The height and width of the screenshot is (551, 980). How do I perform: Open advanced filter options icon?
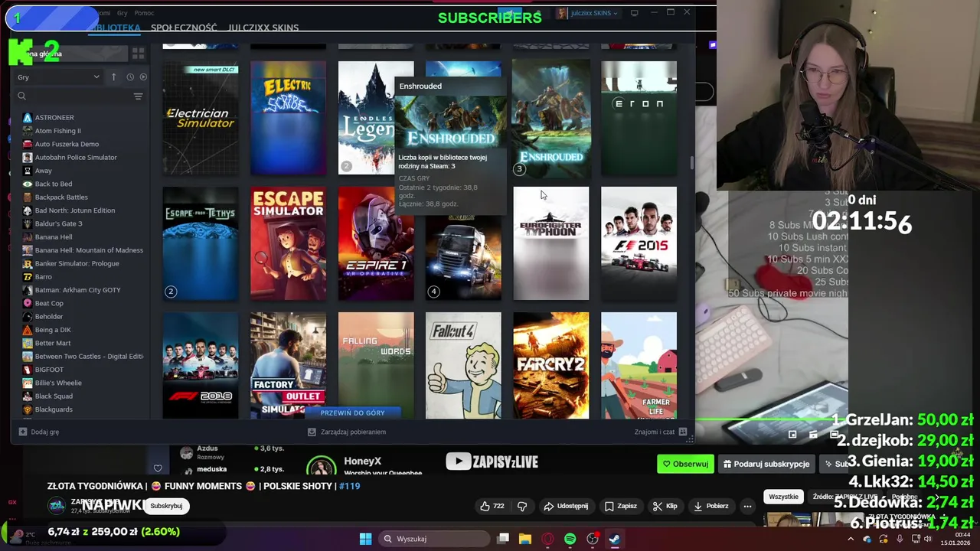pyautogui.click(x=138, y=96)
